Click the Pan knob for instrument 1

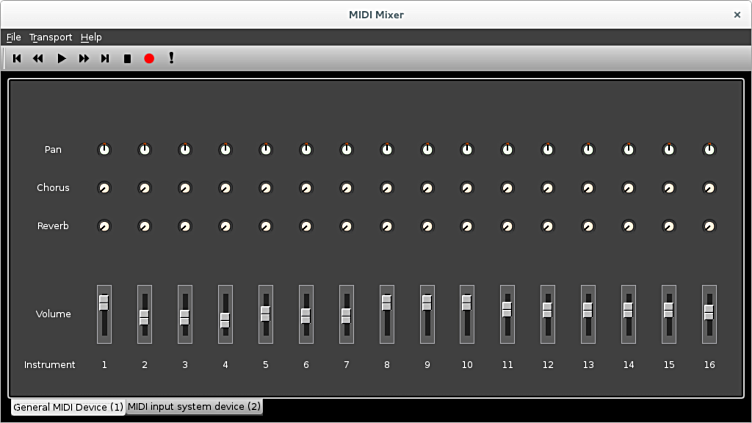coord(104,150)
